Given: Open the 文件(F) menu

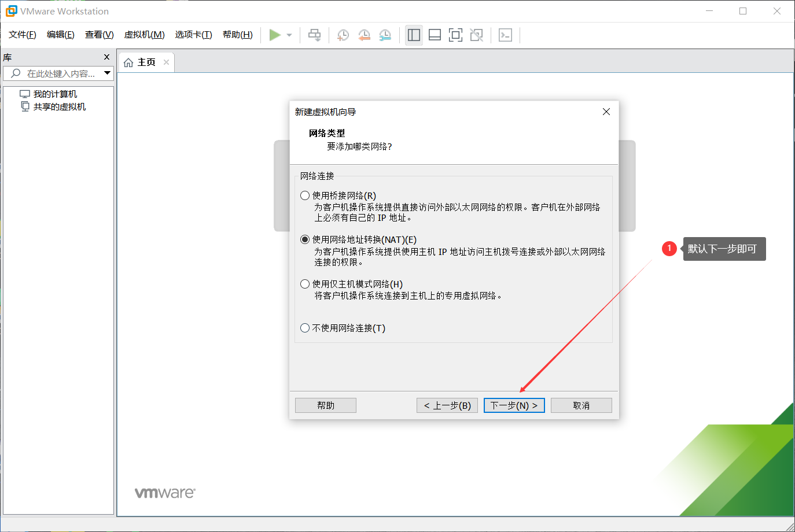Looking at the screenshot, I should click(x=23, y=35).
